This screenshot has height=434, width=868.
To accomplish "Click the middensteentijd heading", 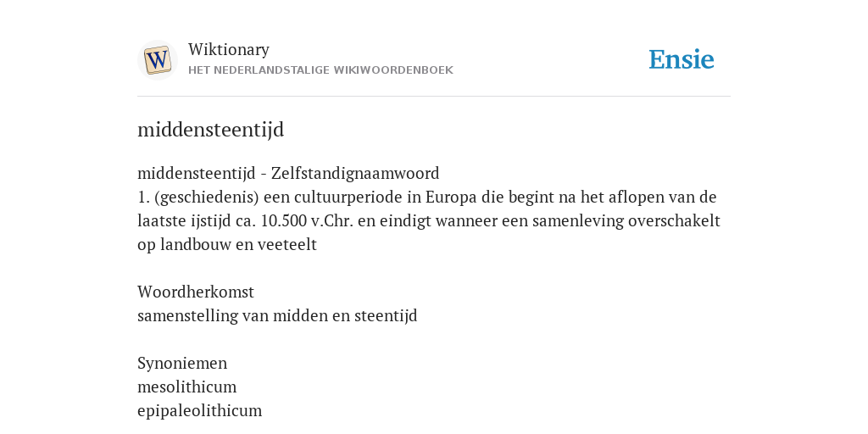I will tap(211, 130).
